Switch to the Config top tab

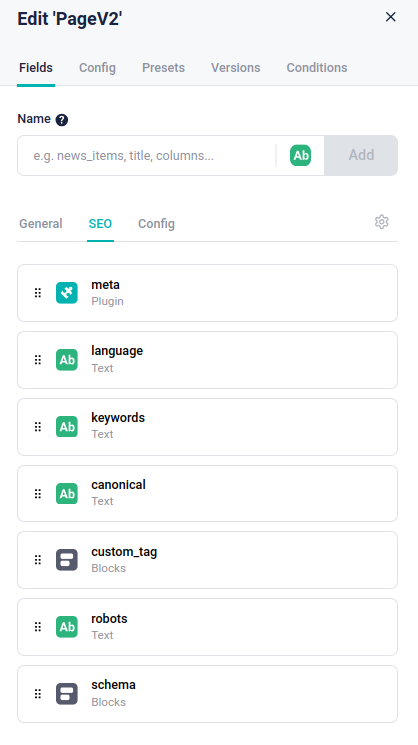97,67
